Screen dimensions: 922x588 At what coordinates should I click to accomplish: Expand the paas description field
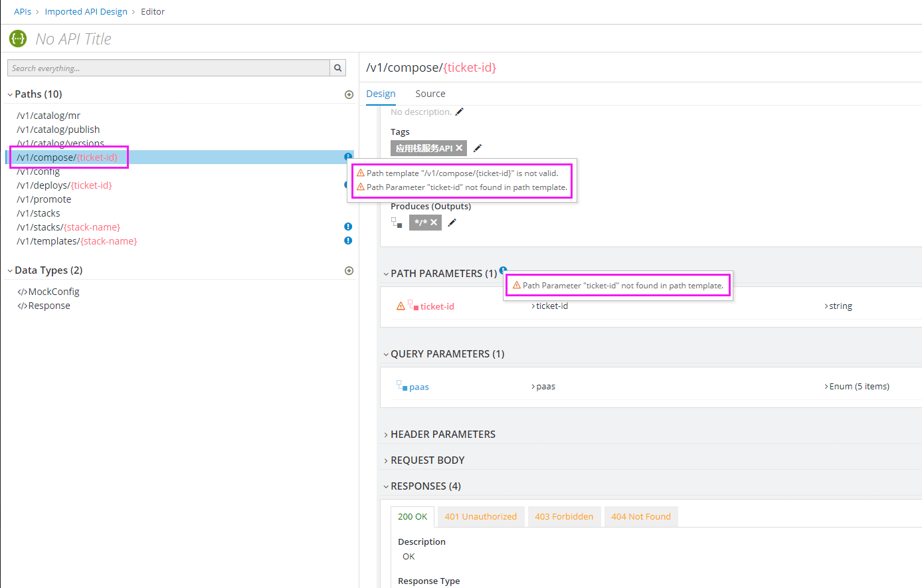[x=543, y=387]
